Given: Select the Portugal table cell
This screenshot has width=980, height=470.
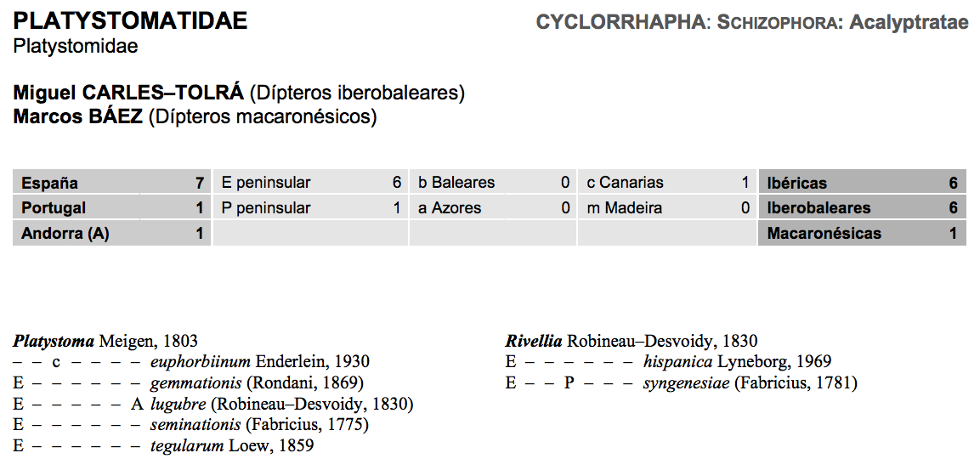Looking at the screenshot, I should click(112, 208).
